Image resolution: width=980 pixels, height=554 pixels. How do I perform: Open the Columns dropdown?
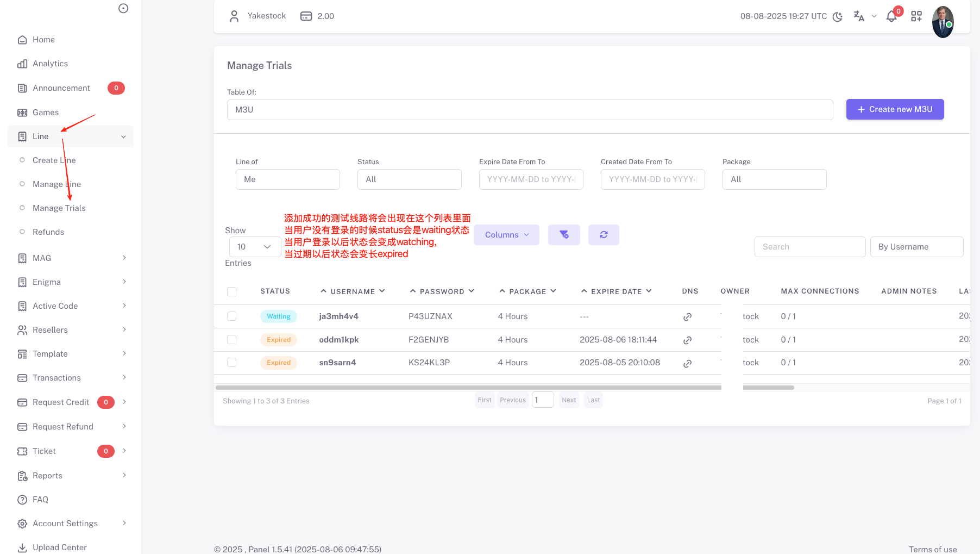coord(506,235)
